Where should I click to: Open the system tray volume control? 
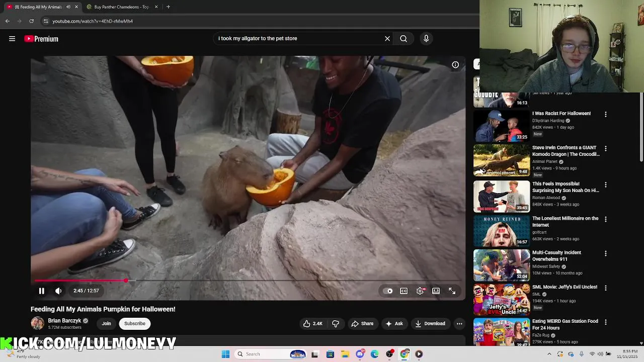pyautogui.click(x=600, y=354)
